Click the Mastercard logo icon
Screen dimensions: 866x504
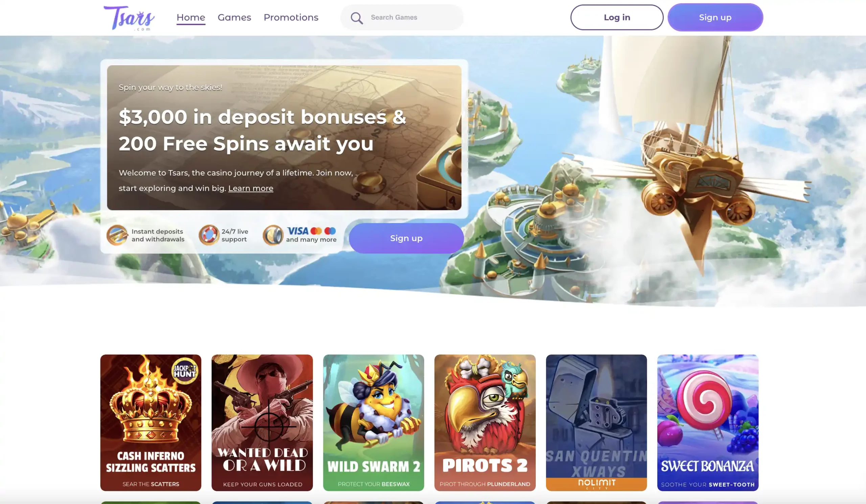point(316,231)
